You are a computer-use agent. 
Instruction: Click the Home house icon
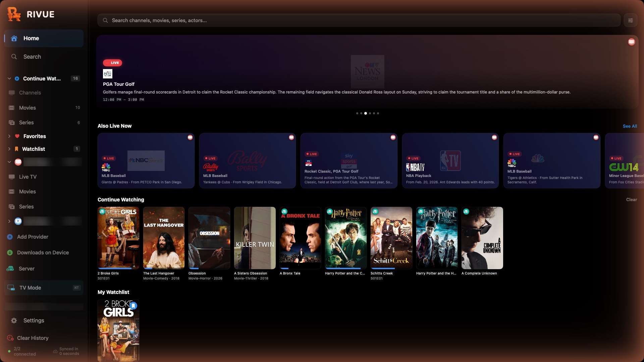(14, 38)
